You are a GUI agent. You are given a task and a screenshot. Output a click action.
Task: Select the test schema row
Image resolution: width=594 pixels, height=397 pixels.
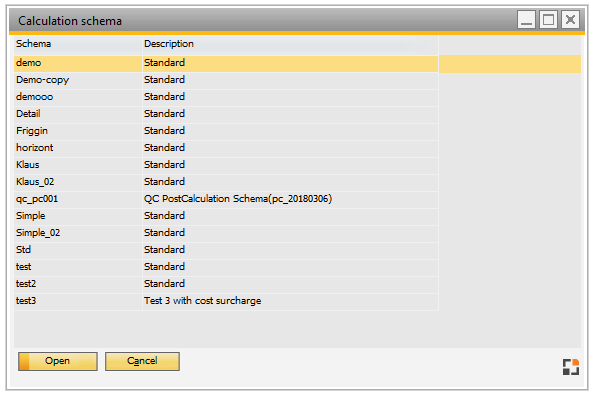pos(226,267)
